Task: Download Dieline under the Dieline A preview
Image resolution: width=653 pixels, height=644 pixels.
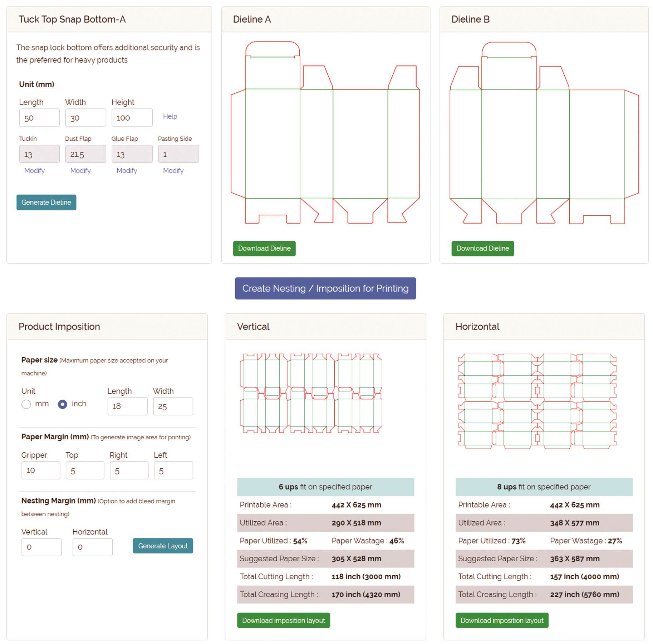Action: (264, 248)
